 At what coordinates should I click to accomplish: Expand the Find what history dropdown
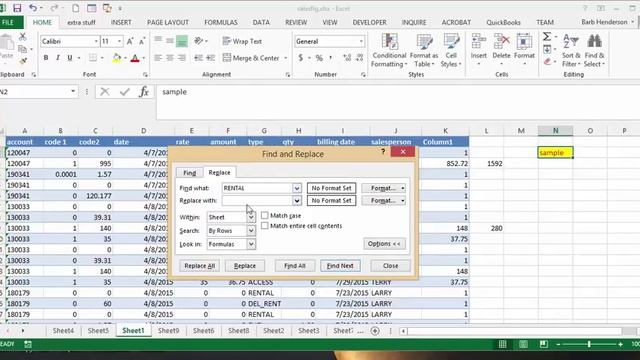click(297, 188)
